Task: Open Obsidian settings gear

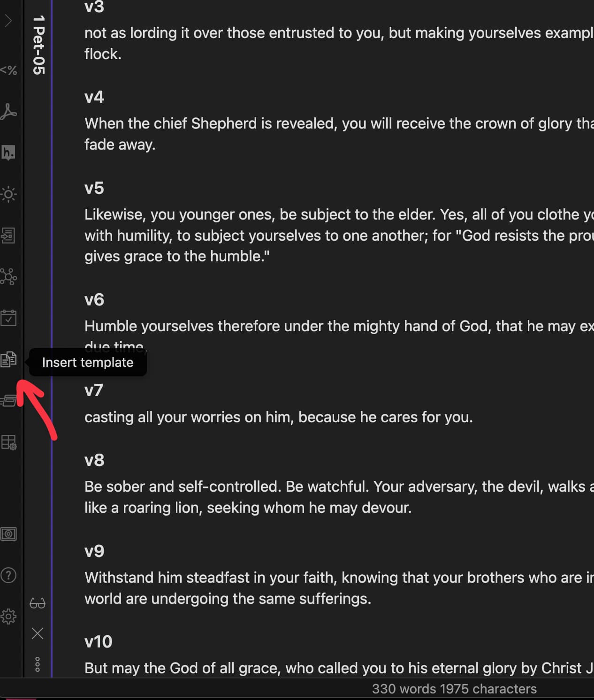Action: [x=8, y=616]
